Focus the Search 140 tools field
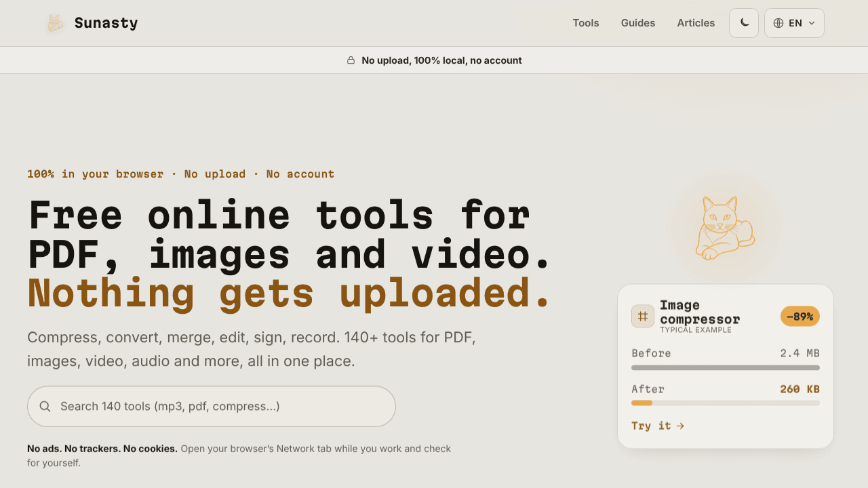Image resolution: width=868 pixels, height=488 pixels. click(212, 407)
